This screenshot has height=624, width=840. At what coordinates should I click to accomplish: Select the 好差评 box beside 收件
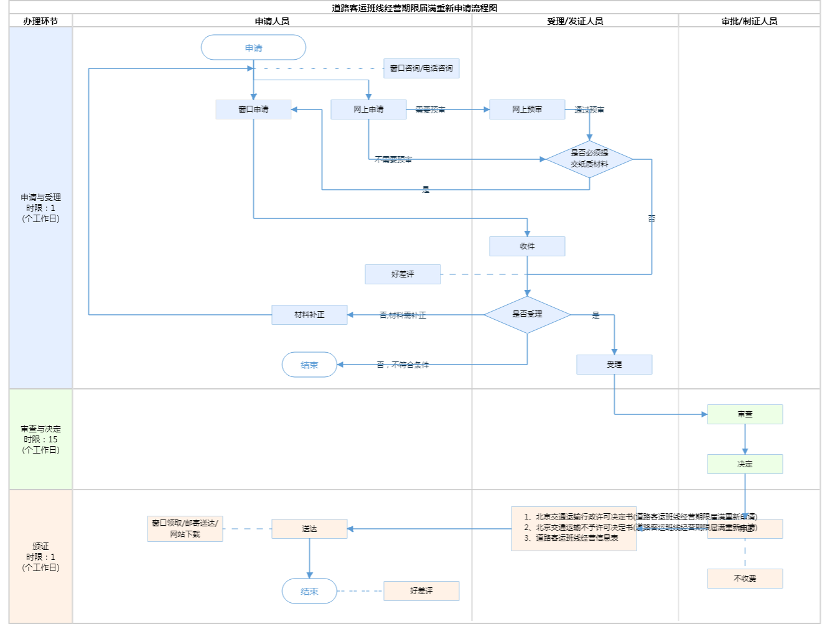[403, 274]
